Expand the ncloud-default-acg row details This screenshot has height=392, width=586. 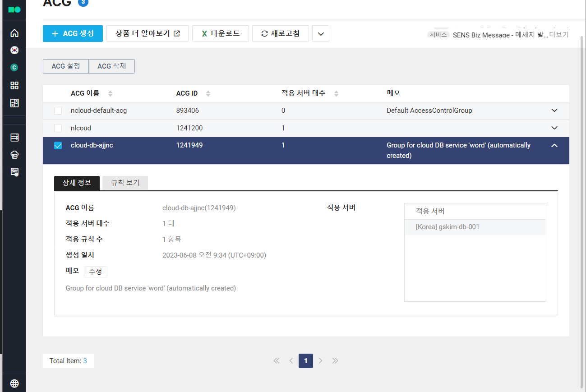point(554,111)
